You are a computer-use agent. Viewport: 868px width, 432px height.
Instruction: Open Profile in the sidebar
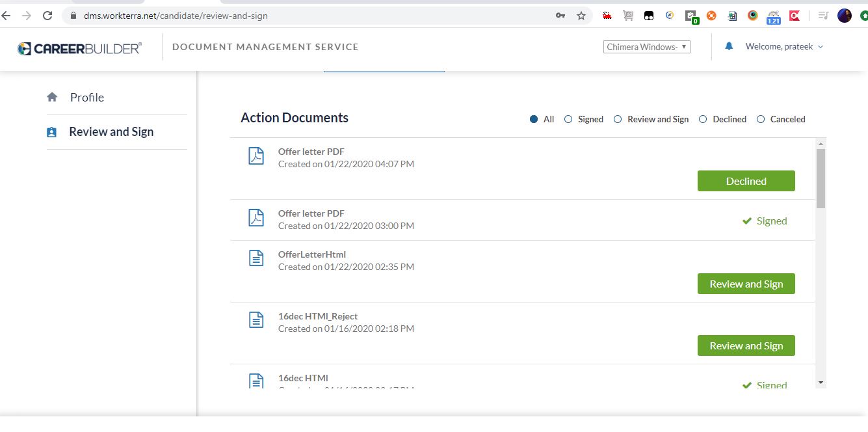(87, 98)
